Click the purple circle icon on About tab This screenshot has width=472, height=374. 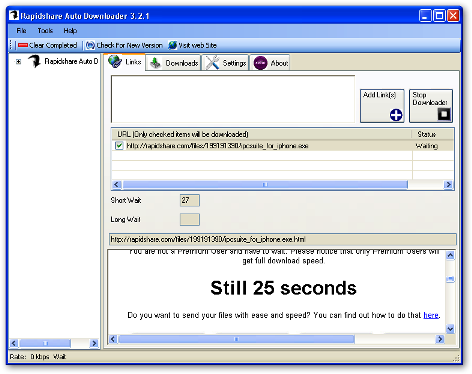coord(260,63)
